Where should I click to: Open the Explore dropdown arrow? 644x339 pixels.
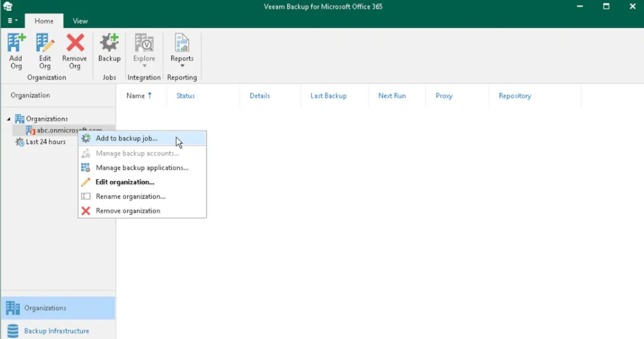click(x=144, y=66)
